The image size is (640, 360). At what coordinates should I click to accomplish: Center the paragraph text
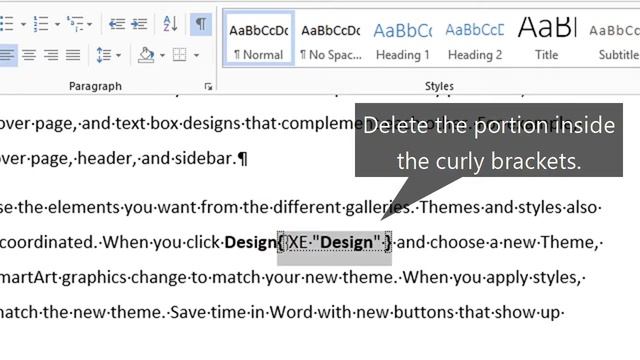pos(29,55)
